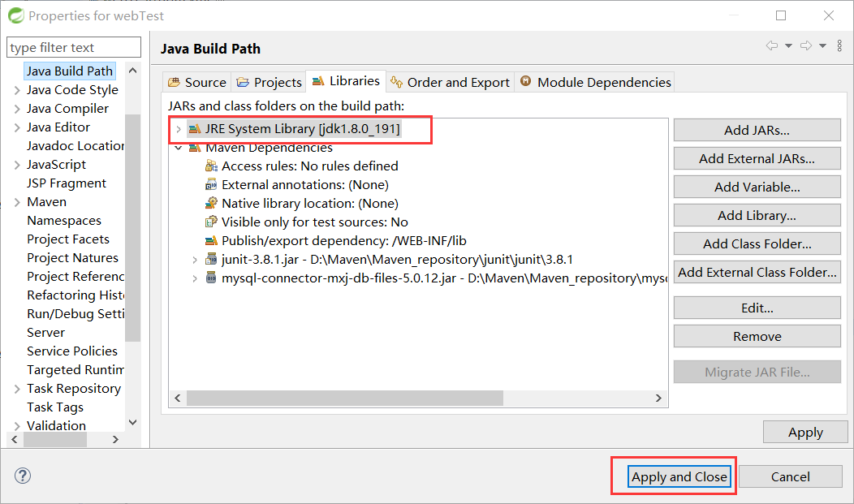Click the help question mark icon

23,476
